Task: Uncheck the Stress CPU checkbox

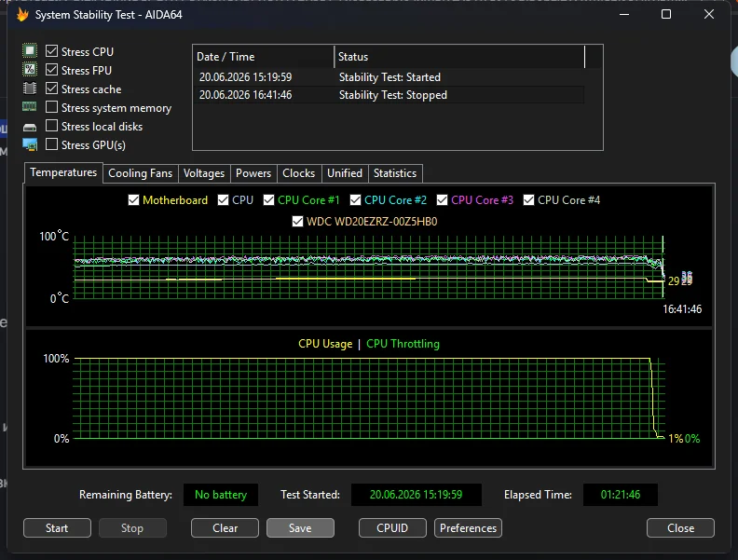Action: click(52, 51)
